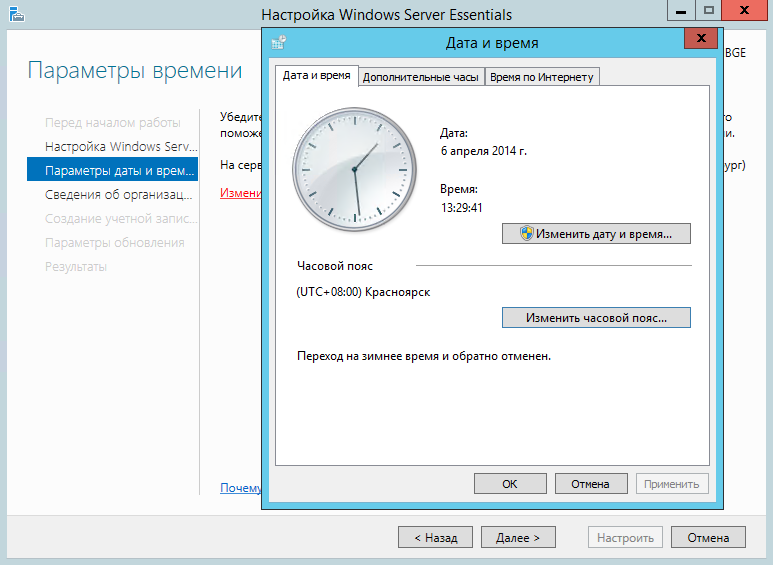Image resolution: width=773 pixels, height=565 pixels.
Task: Click Изменить часовой пояс button
Action: 596,318
